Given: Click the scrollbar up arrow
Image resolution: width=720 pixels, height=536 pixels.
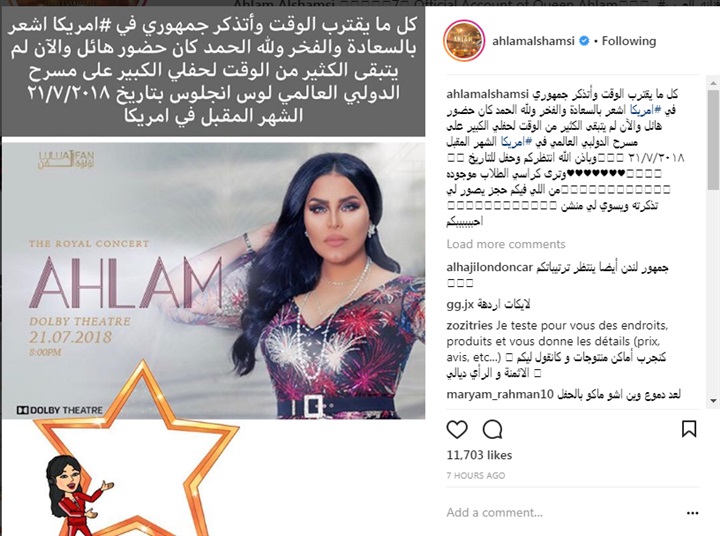Looking at the screenshot, I should tap(713, 83).
